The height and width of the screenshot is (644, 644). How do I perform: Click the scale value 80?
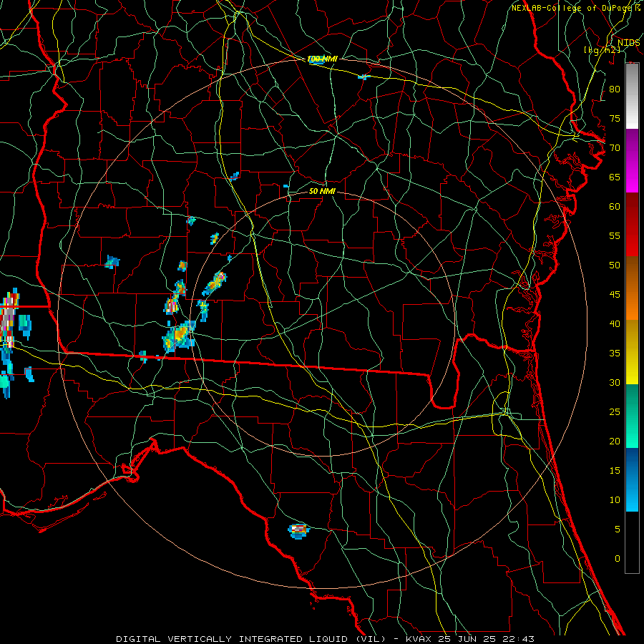[615, 89]
